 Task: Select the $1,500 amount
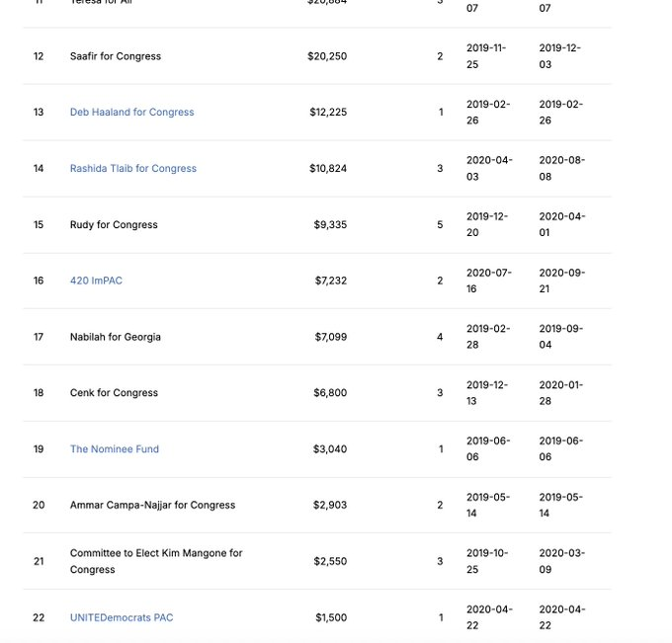pos(331,617)
